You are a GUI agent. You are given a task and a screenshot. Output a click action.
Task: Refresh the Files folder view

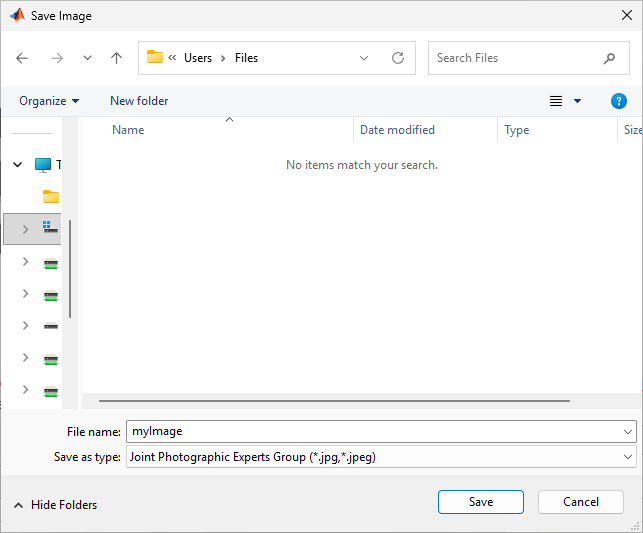coord(397,58)
